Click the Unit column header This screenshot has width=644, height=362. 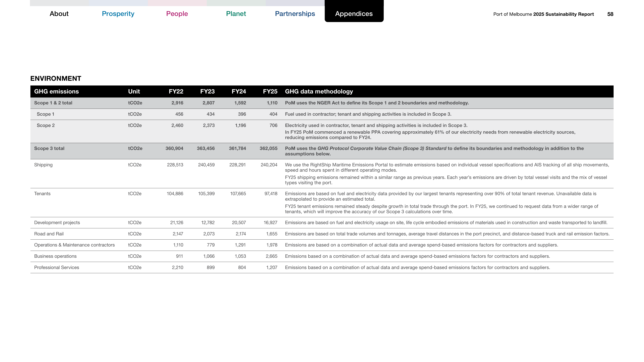pos(134,91)
